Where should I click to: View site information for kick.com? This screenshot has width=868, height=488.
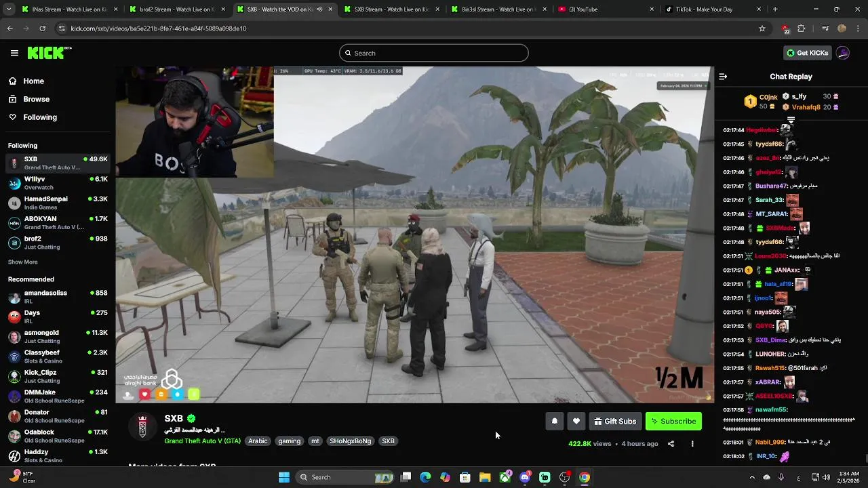click(x=62, y=28)
